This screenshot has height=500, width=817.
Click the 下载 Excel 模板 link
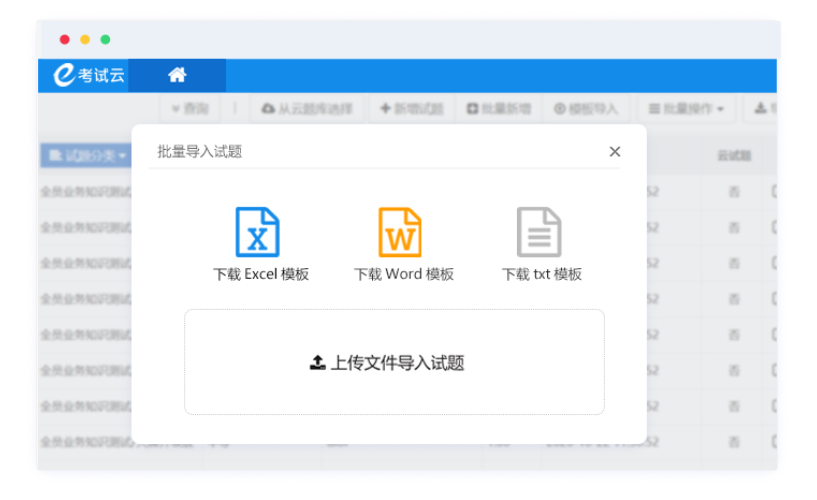(261, 275)
